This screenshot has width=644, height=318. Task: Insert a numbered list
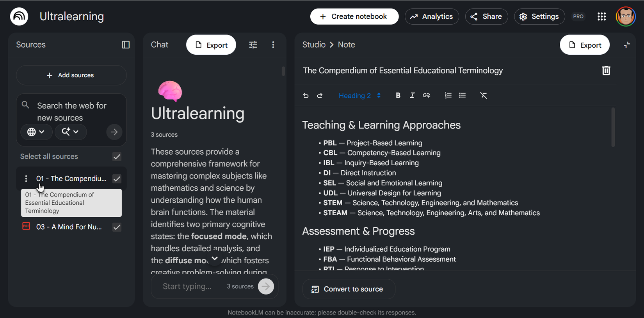coord(448,96)
